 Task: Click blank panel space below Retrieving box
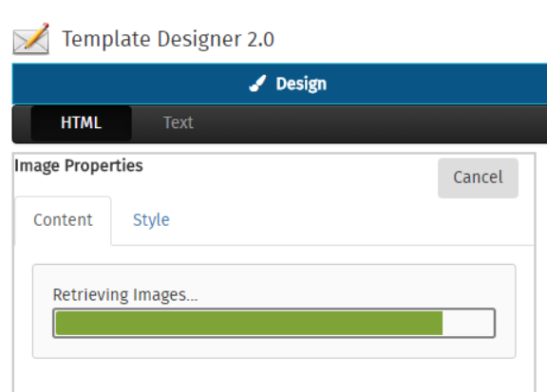click(273, 375)
